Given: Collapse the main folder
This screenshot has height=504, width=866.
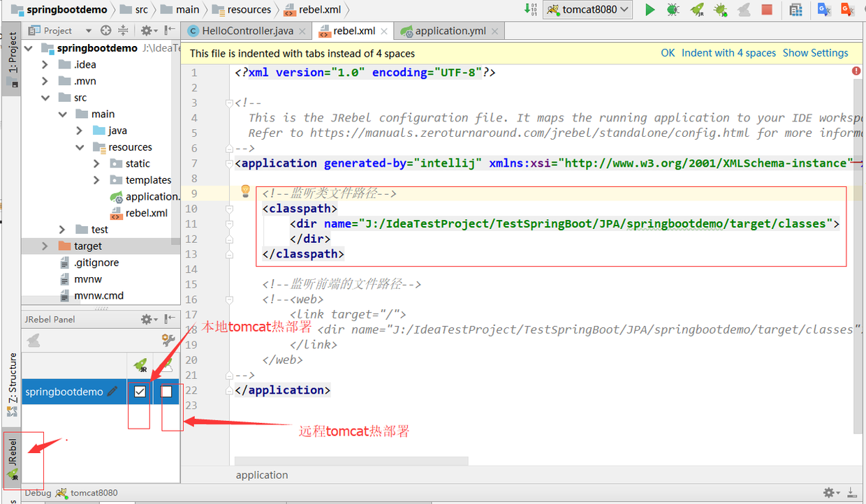Looking at the screenshot, I should click(63, 114).
